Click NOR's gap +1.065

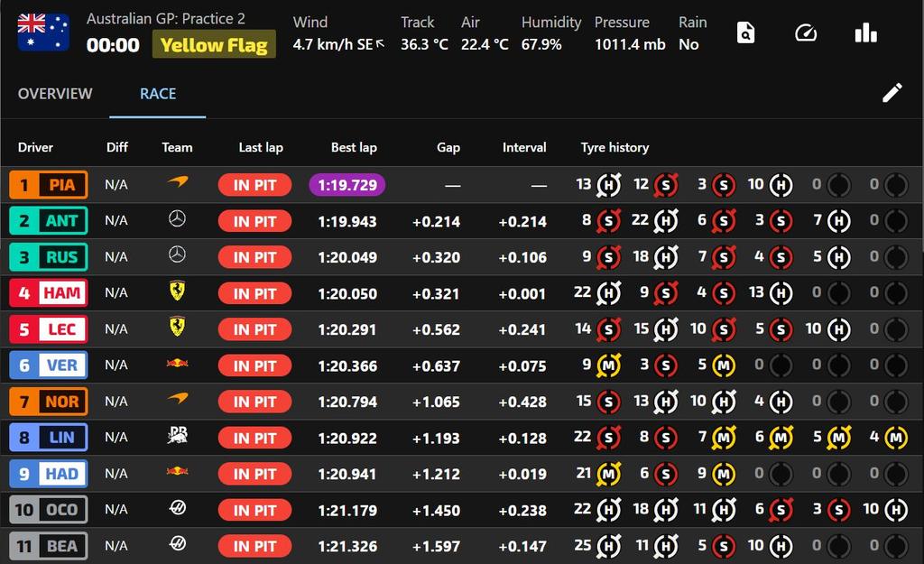(436, 402)
